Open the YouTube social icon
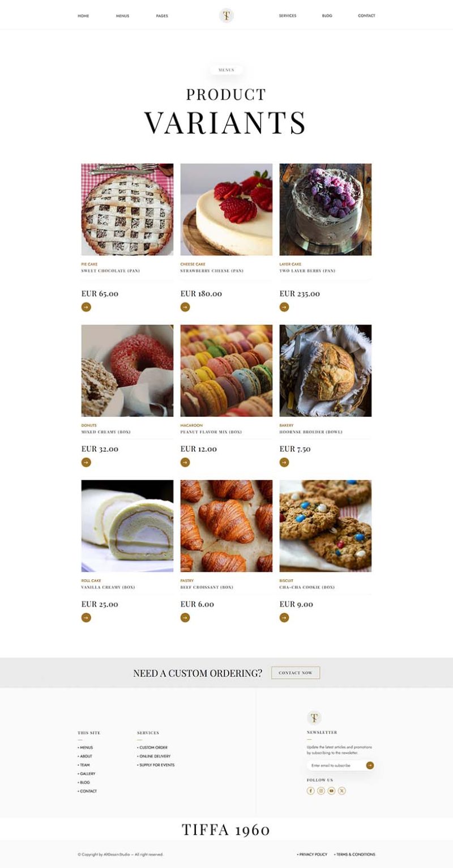 pos(331,790)
